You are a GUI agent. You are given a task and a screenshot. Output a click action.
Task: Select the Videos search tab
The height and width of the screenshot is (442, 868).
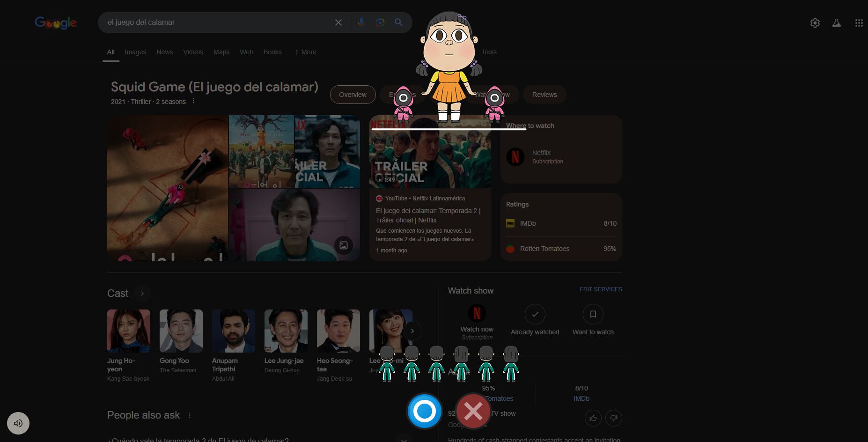(193, 52)
